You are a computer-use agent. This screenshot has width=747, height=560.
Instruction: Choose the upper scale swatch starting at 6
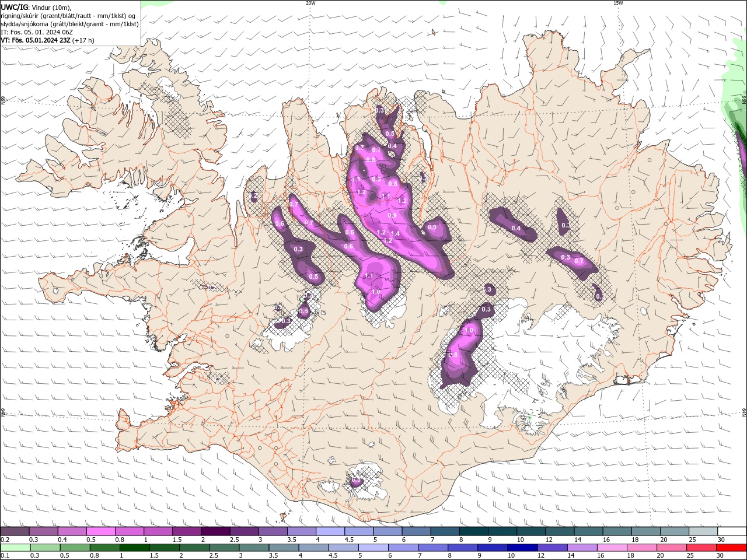click(416, 531)
